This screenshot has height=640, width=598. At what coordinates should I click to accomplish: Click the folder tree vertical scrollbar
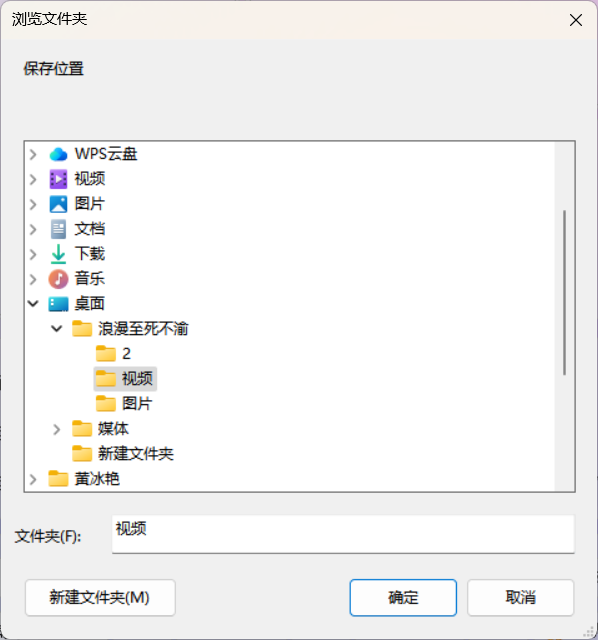pyautogui.click(x=565, y=292)
